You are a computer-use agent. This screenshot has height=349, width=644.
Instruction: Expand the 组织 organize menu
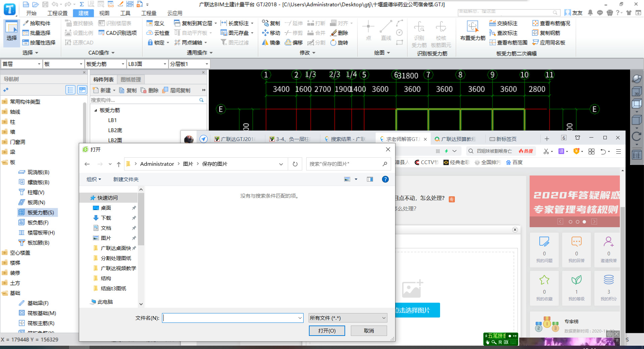(94, 180)
